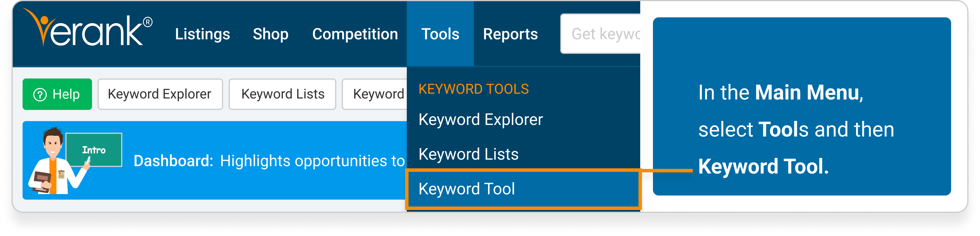Open the Keyword Lists button below the header
The width and height of the screenshot is (980, 236).
pyautogui.click(x=282, y=94)
